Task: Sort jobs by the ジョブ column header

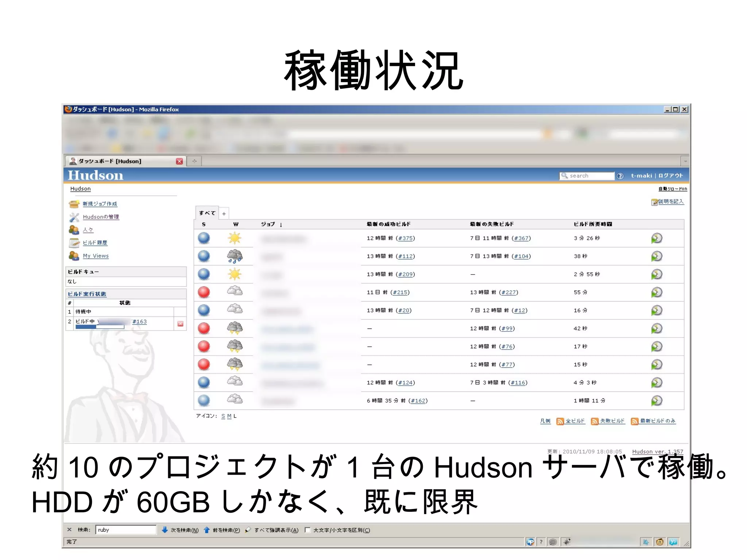Action: (x=271, y=224)
